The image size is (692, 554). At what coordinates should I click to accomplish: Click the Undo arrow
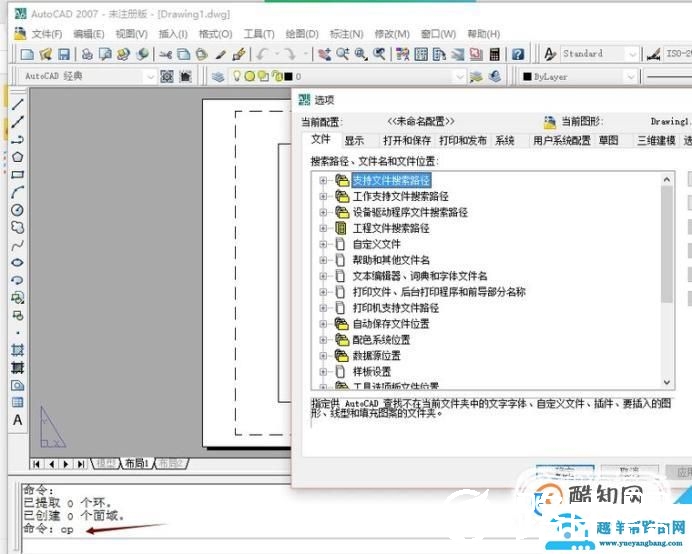tap(263, 54)
